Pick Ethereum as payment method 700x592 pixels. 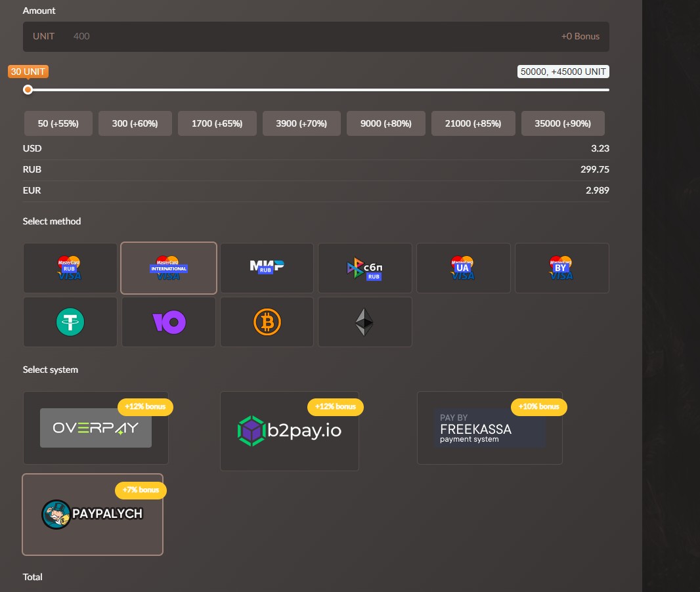tap(365, 322)
